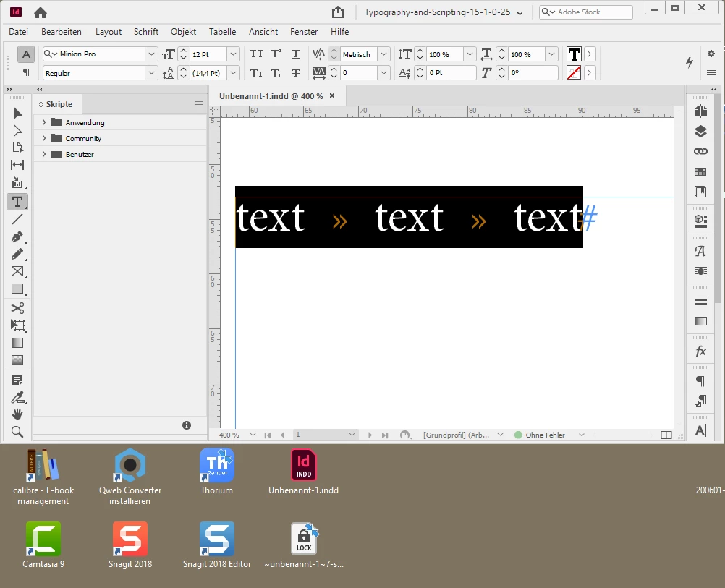725x588 pixels.
Task: Open the Tabelle menu
Action: pyautogui.click(x=222, y=32)
